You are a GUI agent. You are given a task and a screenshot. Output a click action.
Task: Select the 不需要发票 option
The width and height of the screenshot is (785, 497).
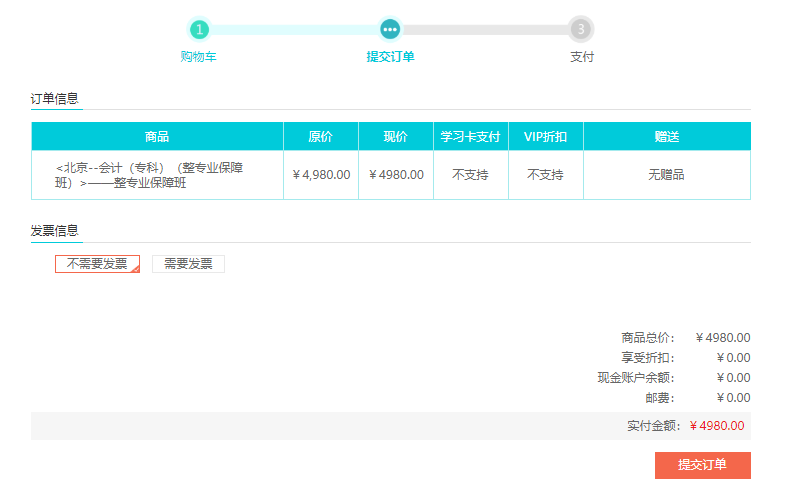(97, 264)
